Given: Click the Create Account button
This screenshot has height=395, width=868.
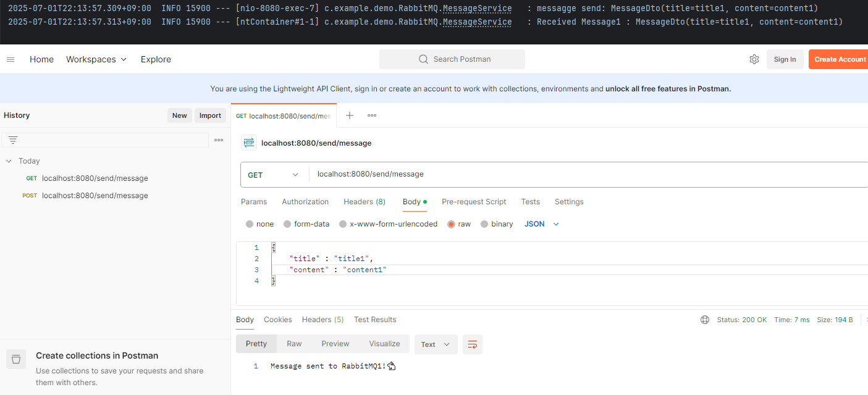Looking at the screenshot, I should tap(839, 59).
